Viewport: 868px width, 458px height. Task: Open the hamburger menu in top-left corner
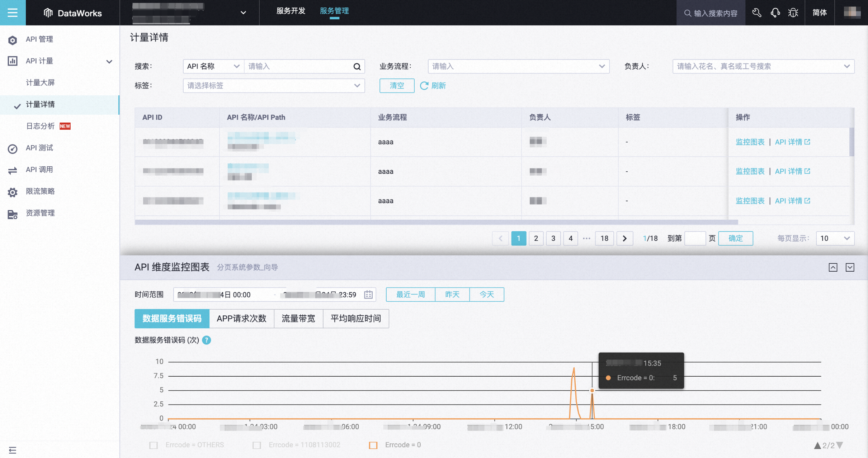13,13
